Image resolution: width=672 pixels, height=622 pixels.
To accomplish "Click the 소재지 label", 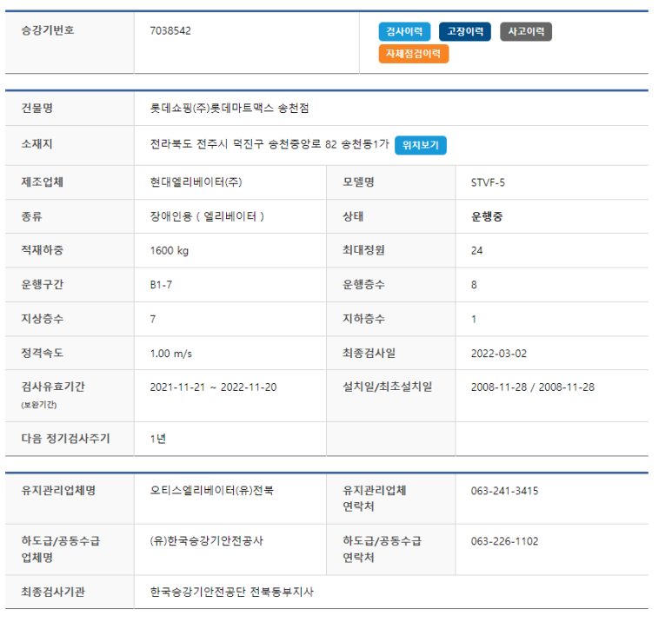I will [37, 144].
